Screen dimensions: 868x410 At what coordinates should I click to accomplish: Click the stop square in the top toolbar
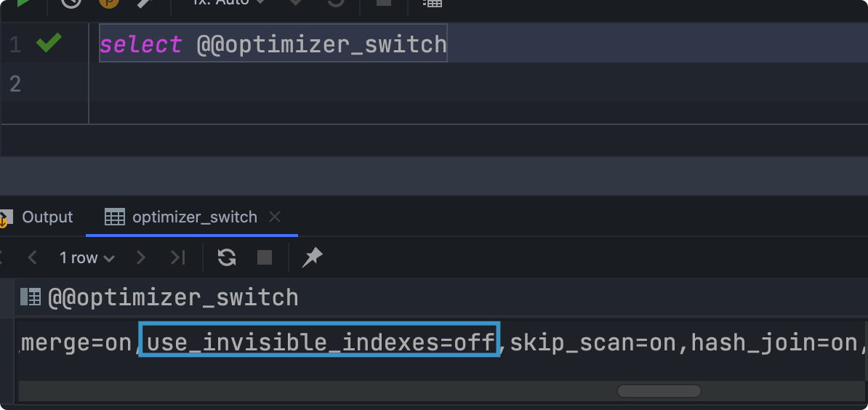(x=384, y=2)
